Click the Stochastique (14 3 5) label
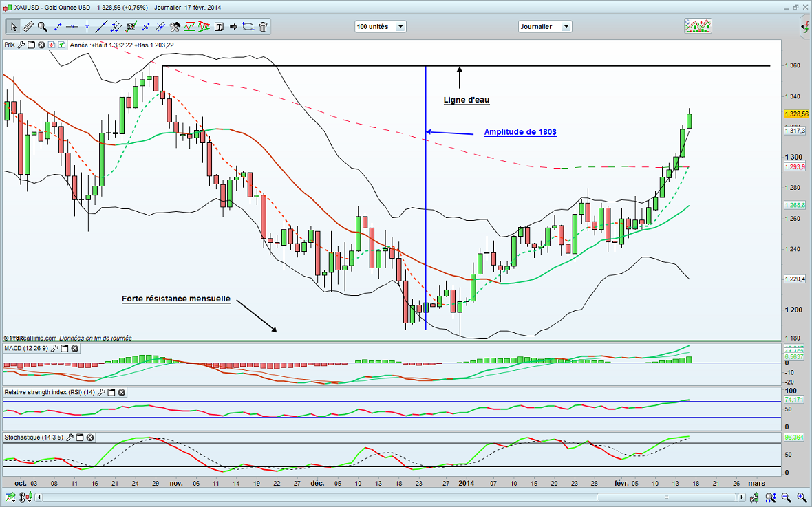Screen dimensions: 812x507 [x=34, y=437]
